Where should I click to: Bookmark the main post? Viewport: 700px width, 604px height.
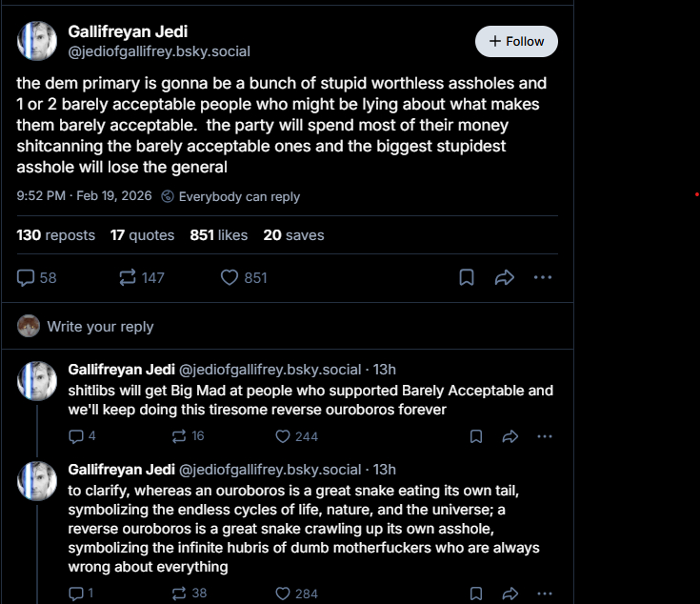point(467,277)
